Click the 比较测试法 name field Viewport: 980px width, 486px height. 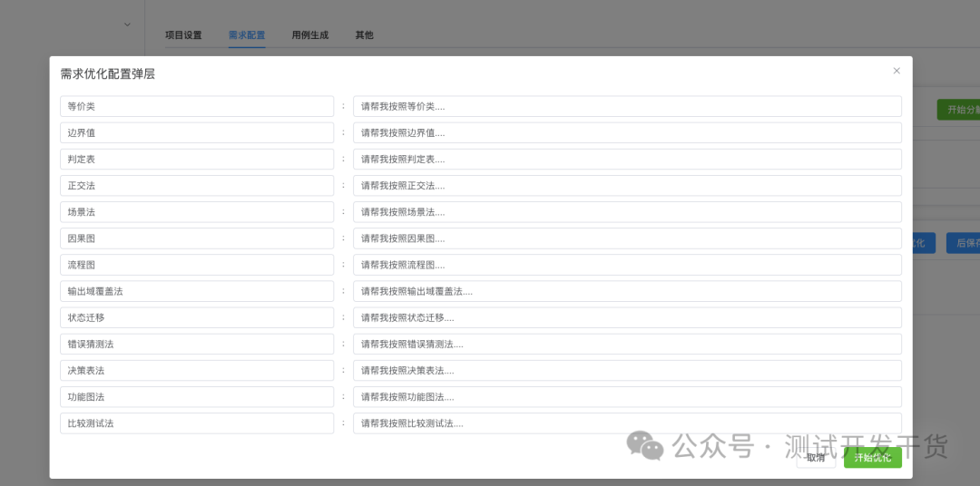click(x=197, y=423)
